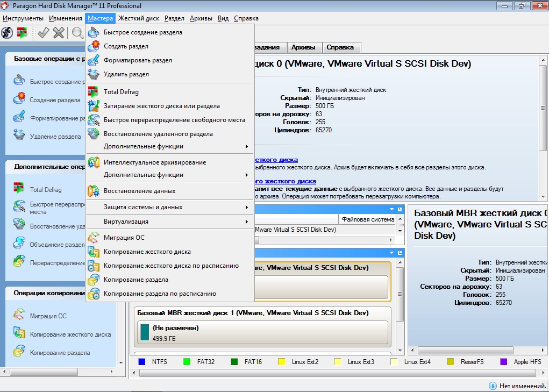Image resolution: width=549 pixels, height=392 pixels.
Task: Select Копирование раздела in the sidebar
Action: [60, 353]
